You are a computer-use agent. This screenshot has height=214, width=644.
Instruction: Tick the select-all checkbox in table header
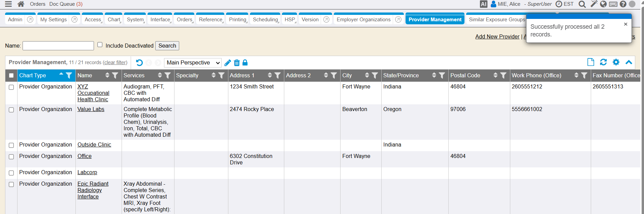(x=11, y=76)
